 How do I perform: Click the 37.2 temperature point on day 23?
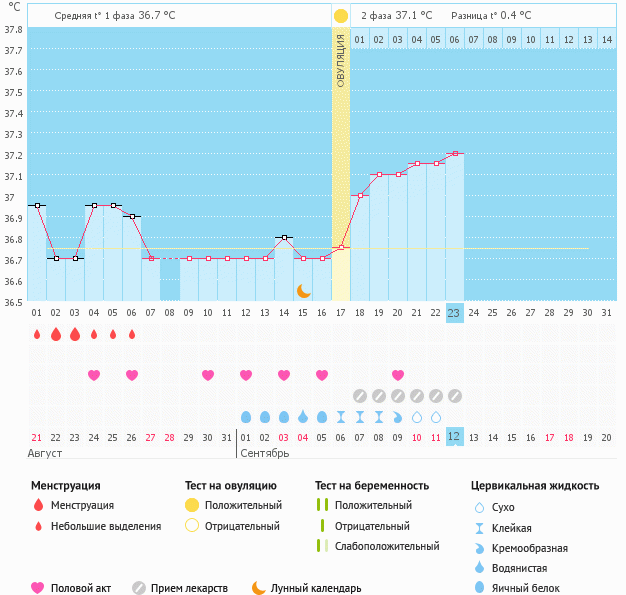[455, 154]
